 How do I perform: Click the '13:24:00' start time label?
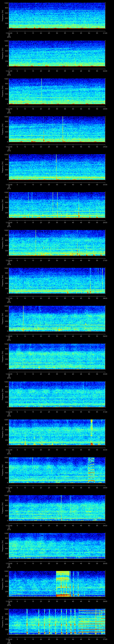point(9,184)
